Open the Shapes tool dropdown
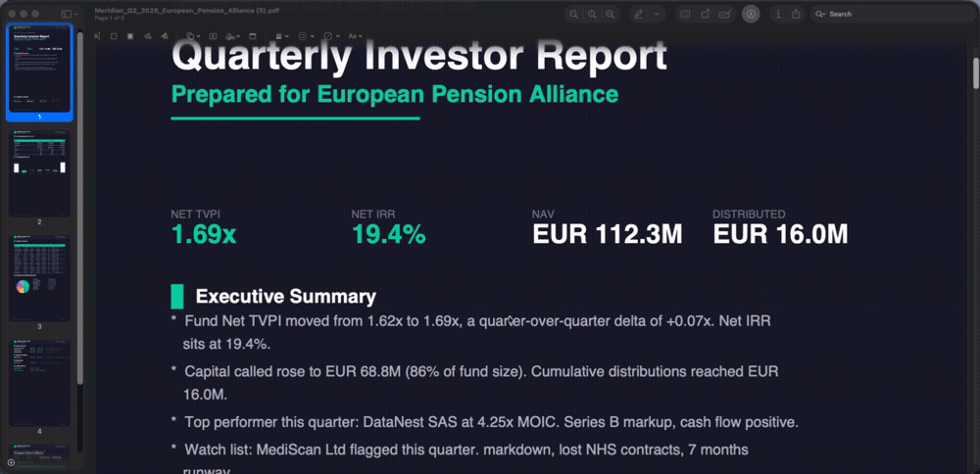Screen dimensions: 980x474 point(189,36)
